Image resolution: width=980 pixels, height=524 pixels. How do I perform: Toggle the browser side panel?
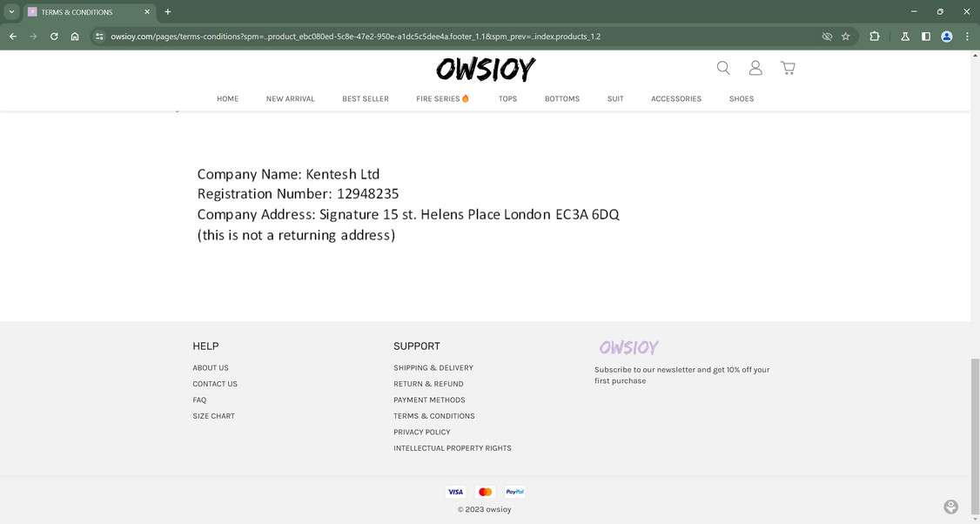coord(925,36)
